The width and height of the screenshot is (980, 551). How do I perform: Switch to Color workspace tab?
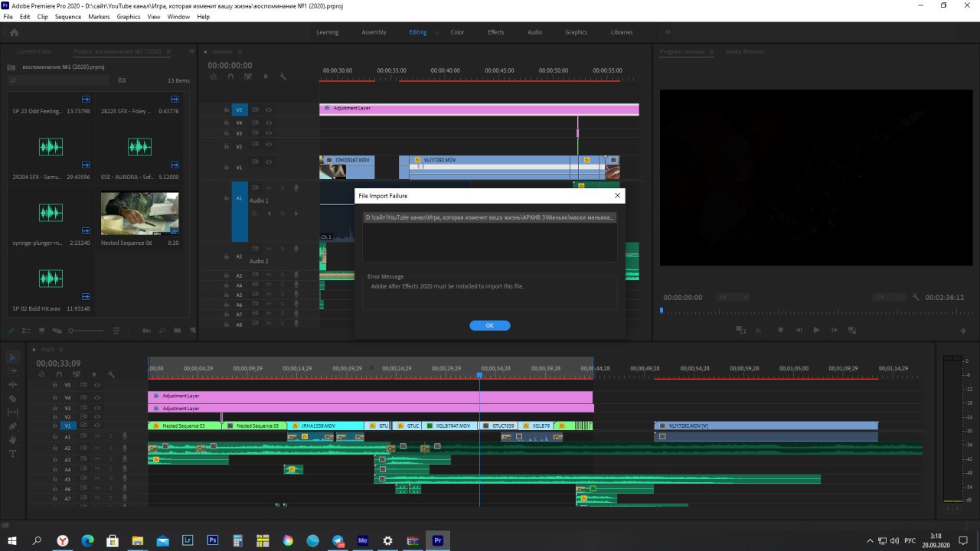[457, 32]
